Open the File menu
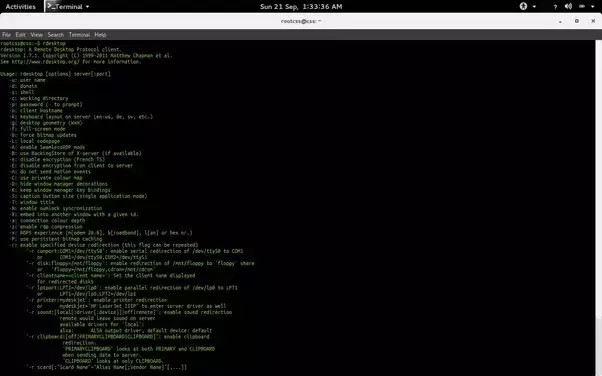Screen dimensions: 602x376 coord(7,35)
